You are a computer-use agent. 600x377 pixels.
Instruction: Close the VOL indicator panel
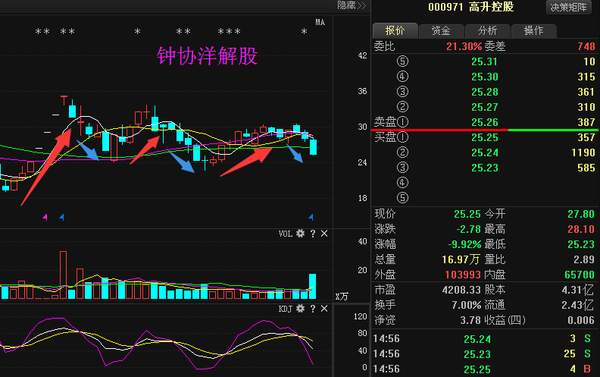(x=324, y=233)
